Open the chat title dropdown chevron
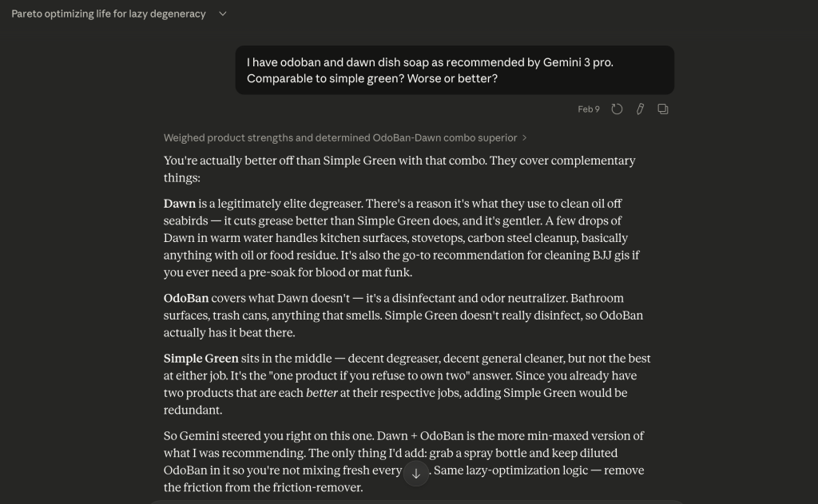 [222, 14]
